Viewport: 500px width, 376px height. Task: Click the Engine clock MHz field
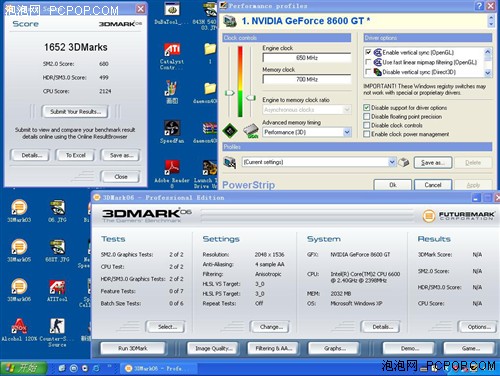pos(307,58)
